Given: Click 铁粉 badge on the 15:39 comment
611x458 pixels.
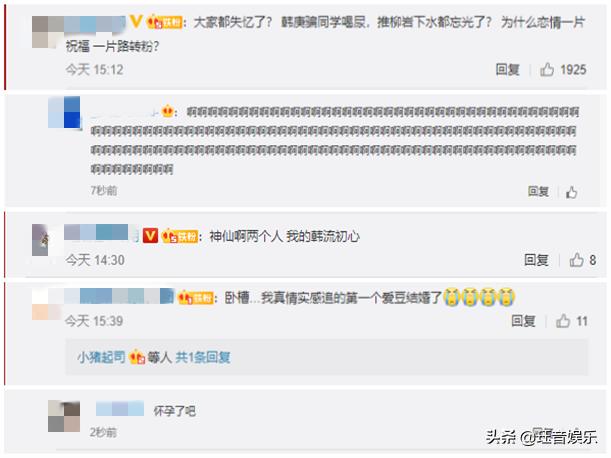Looking at the screenshot, I should click(x=196, y=298).
